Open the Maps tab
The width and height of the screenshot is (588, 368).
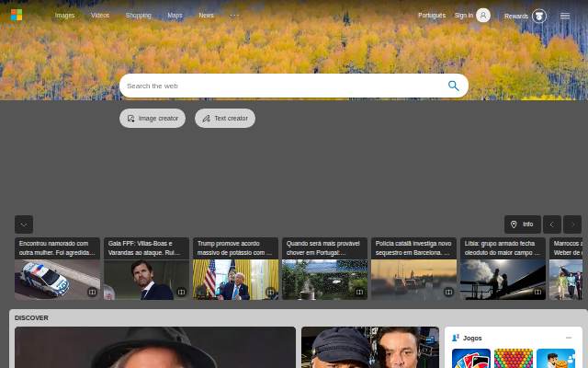coord(175,16)
